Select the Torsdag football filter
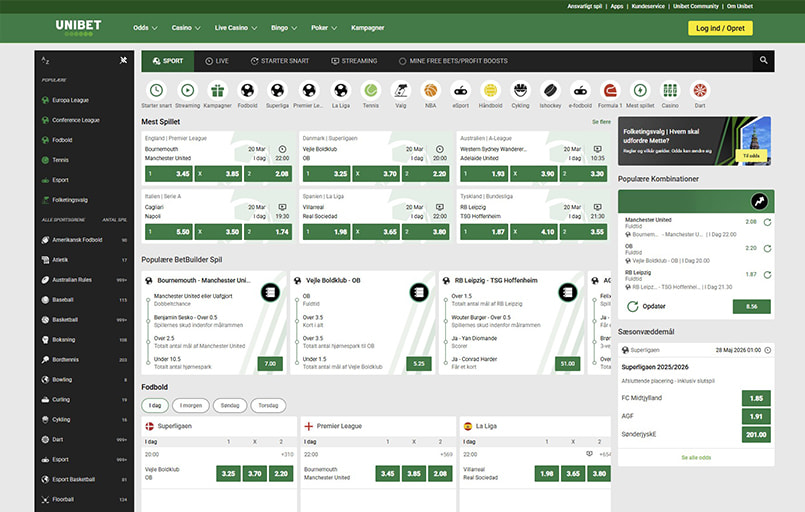The width and height of the screenshot is (805, 512). tap(268, 405)
